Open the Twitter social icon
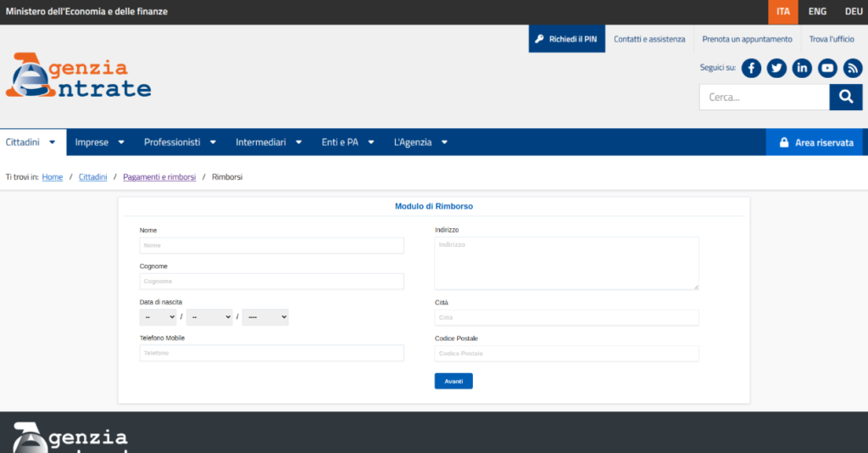 776,68
